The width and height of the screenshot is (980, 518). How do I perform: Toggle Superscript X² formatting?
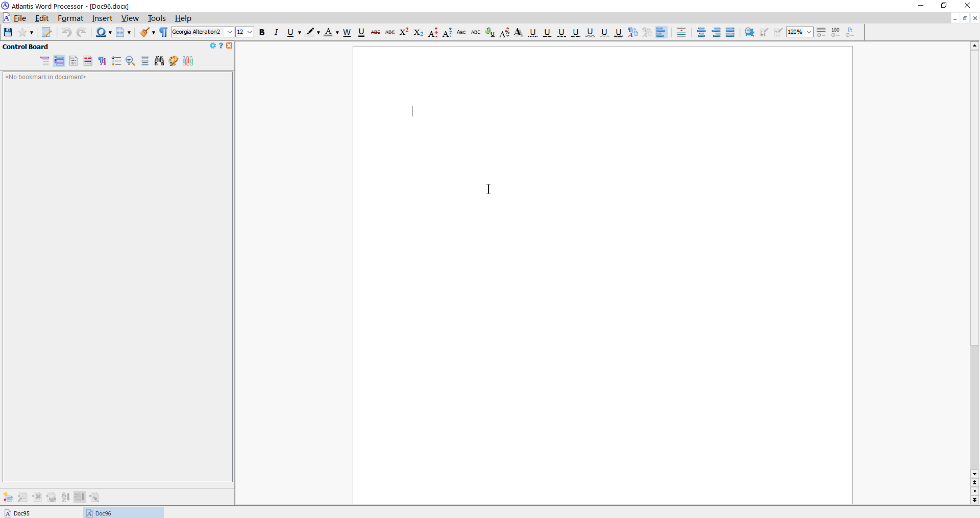pyautogui.click(x=404, y=32)
